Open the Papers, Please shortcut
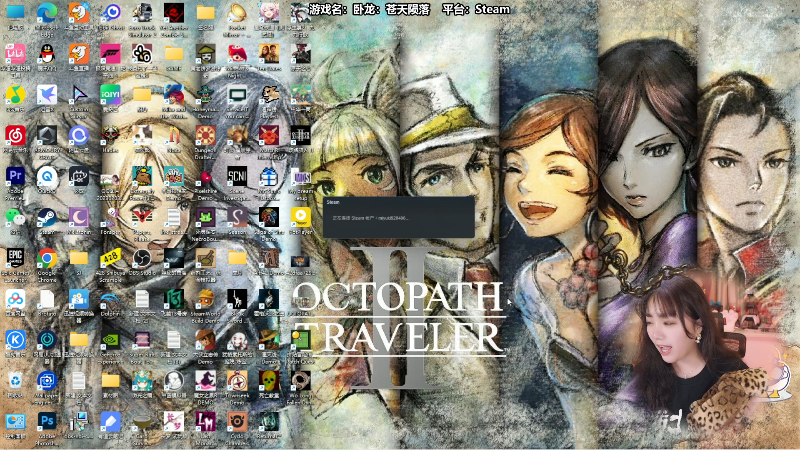This screenshot has height=450, width=800. [142, 217]
